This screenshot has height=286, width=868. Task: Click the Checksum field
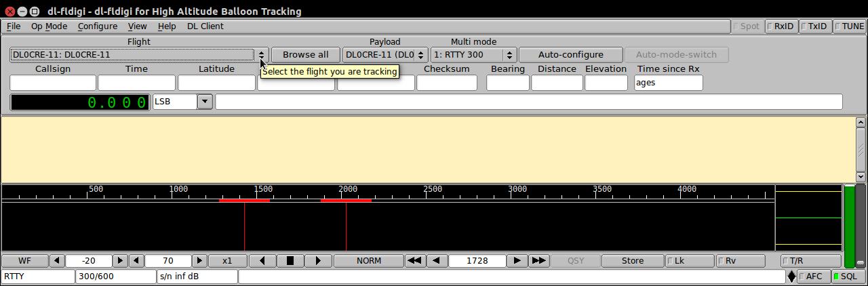447,83
